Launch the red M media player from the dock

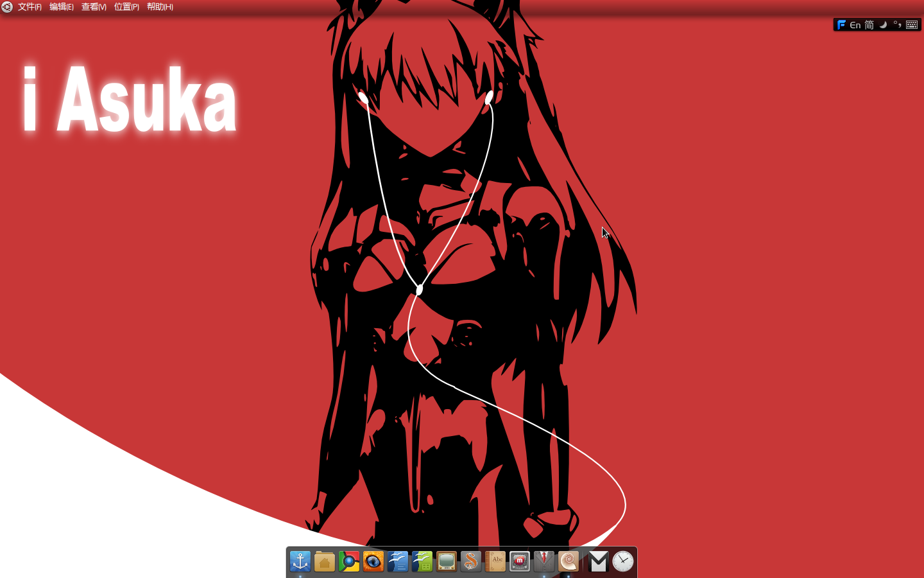(520, 562)
